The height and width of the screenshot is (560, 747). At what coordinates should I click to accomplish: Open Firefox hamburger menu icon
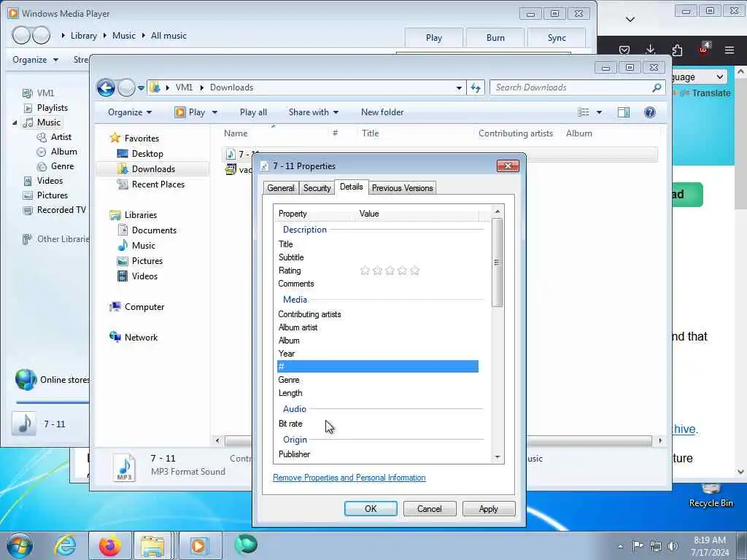pos(729,50)
